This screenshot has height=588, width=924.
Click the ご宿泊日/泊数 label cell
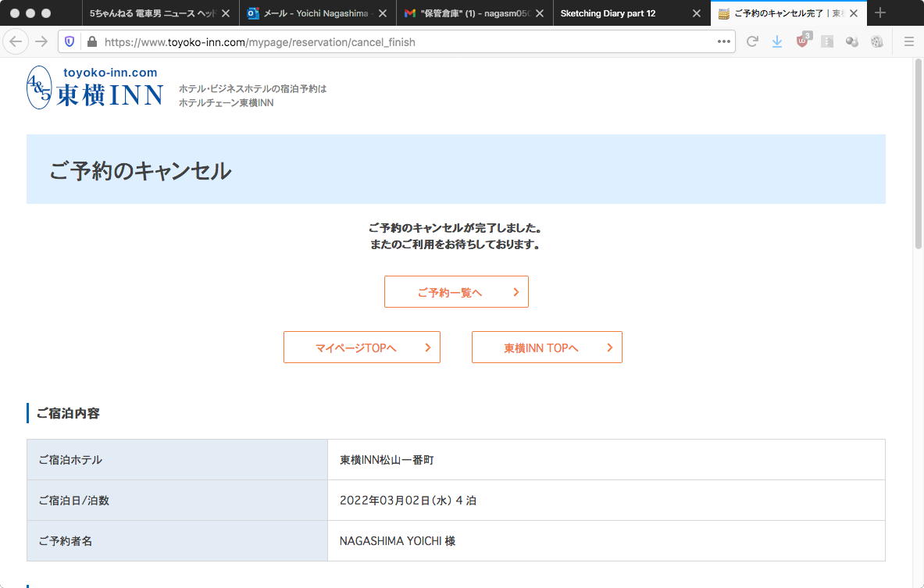(177, 501)
